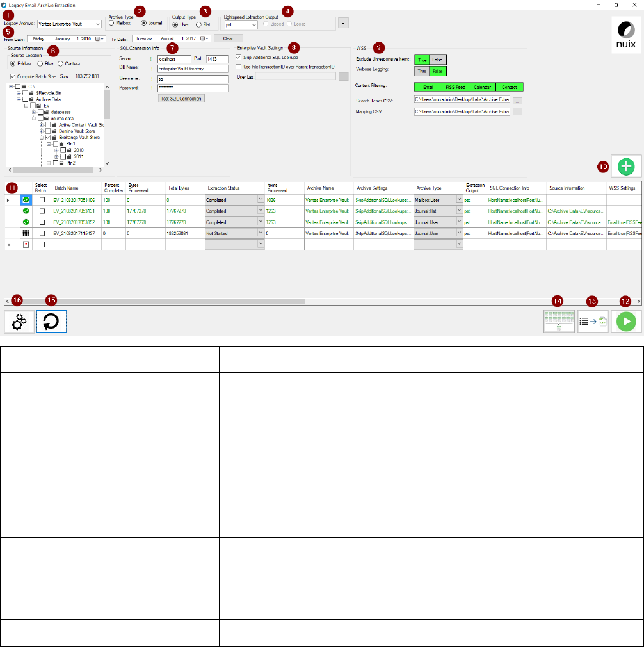Click the Clear dates button
The image size is (644, 647).
click(x=228, y=38)
